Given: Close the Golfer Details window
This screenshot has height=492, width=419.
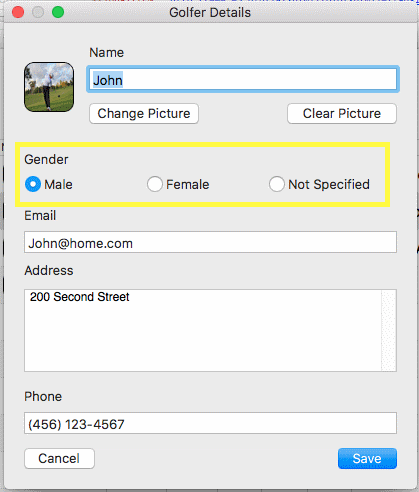Looking at the screenshot, I should tap(18, 12).
